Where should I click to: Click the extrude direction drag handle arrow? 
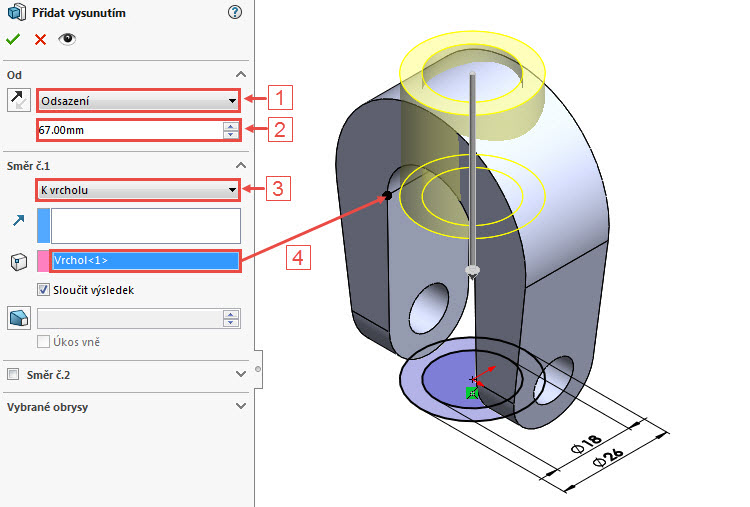(x=472, y=273)
